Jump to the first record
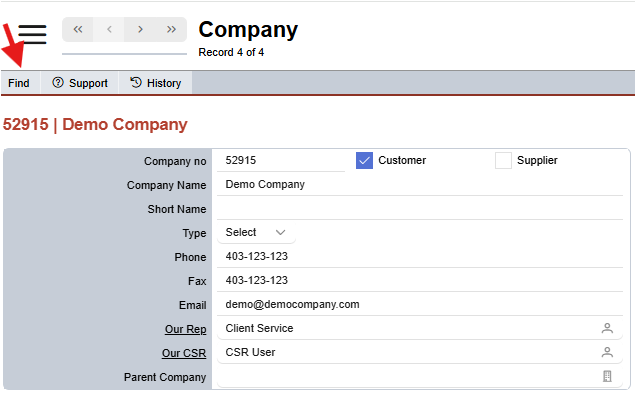 [x=78, y=30]
